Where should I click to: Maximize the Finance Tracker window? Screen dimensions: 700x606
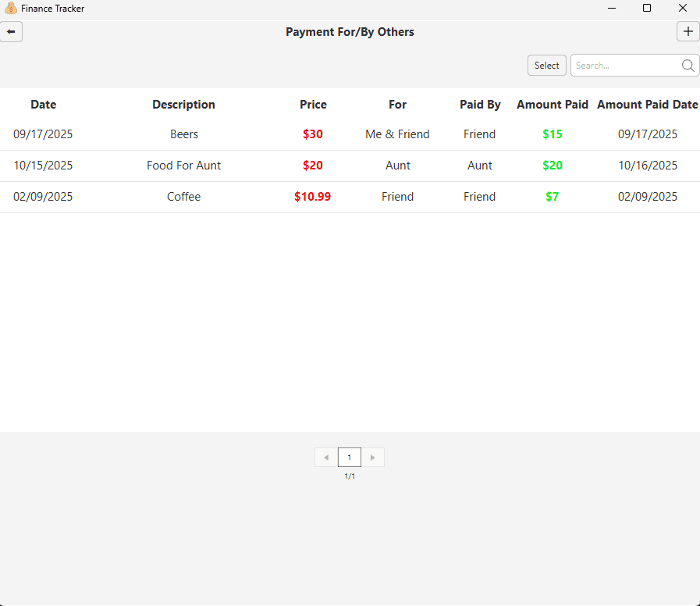pyautogui.click(x=646, y=9)
